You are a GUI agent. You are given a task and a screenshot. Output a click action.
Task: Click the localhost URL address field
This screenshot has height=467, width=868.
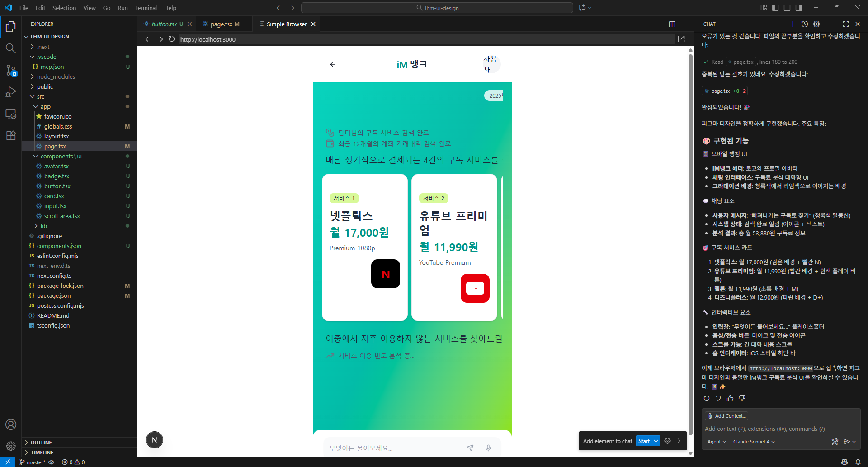click(425, 39)
